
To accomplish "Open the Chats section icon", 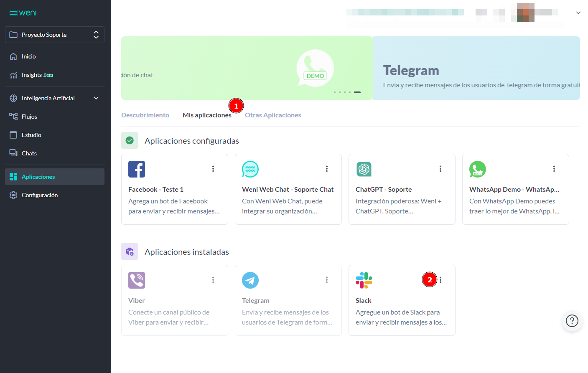I will click(x=13, y=153).
